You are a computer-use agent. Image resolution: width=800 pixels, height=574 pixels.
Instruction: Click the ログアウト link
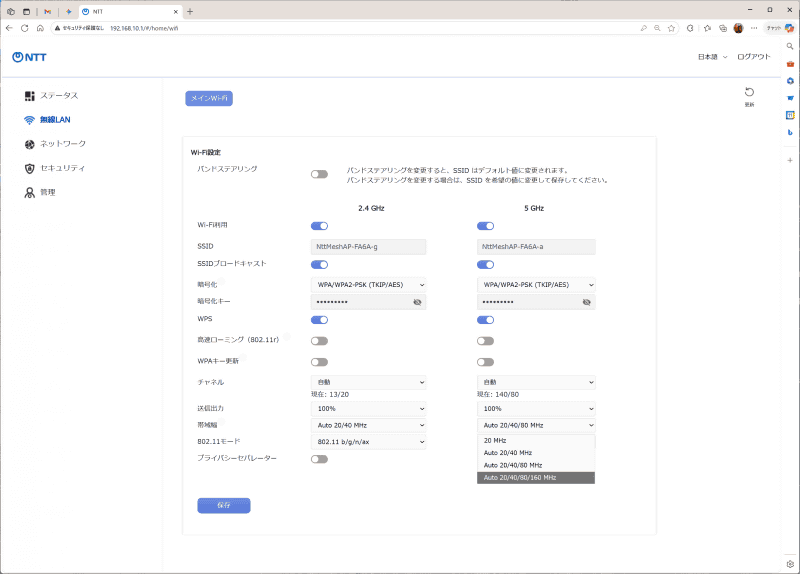point(754,57)
